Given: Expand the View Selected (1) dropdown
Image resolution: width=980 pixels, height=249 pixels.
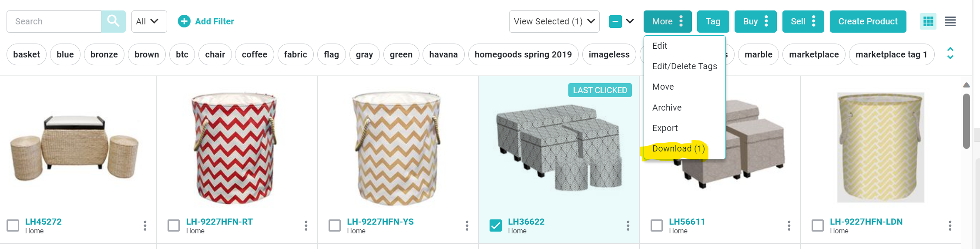Looking at the screenshot, I should coord(554,21).
